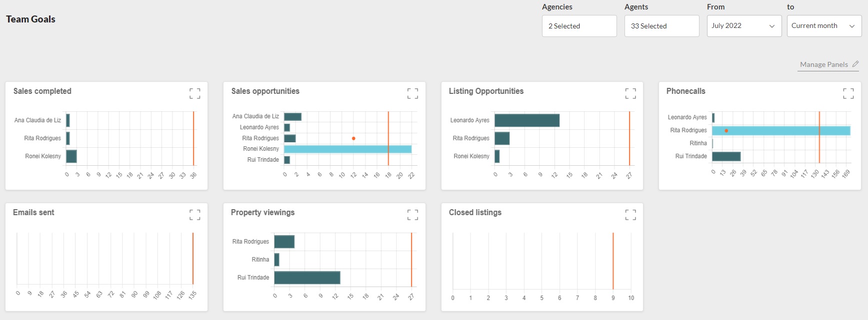The width and height of the screenshot is (868, 320).
Task: Expand the Emails sent panel to fullscreen
Action: point(194,215)
